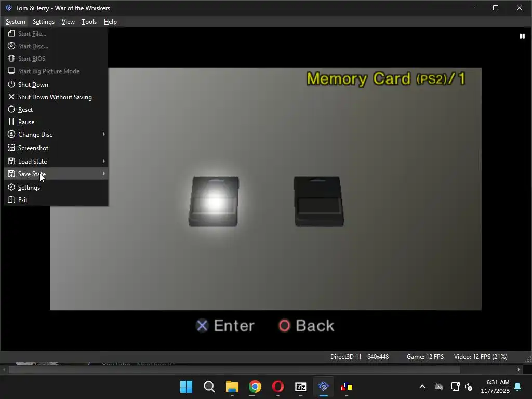Launch Google Chrome from taskbar
Viewport: 532px width, 399px height.
click(255, 387)
